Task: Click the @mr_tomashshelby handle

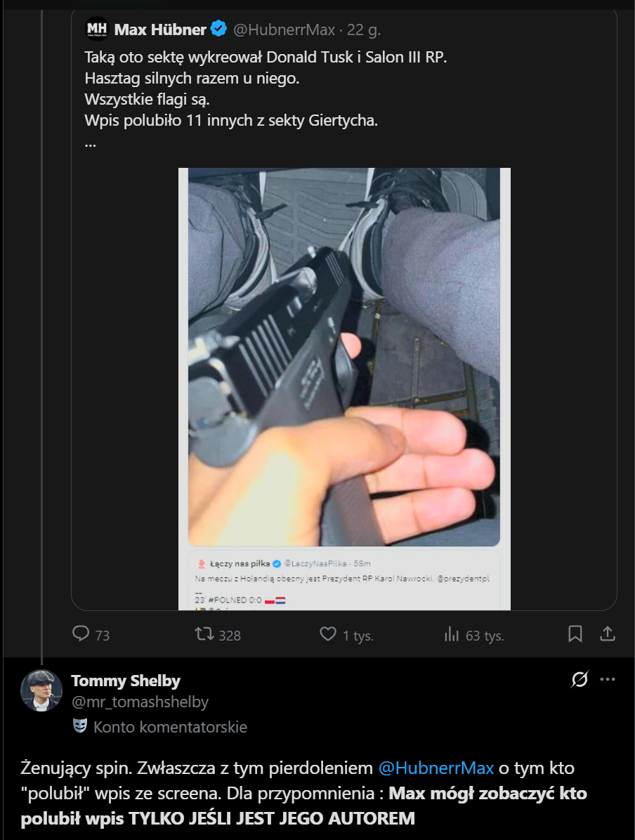Action: [140, 702]
